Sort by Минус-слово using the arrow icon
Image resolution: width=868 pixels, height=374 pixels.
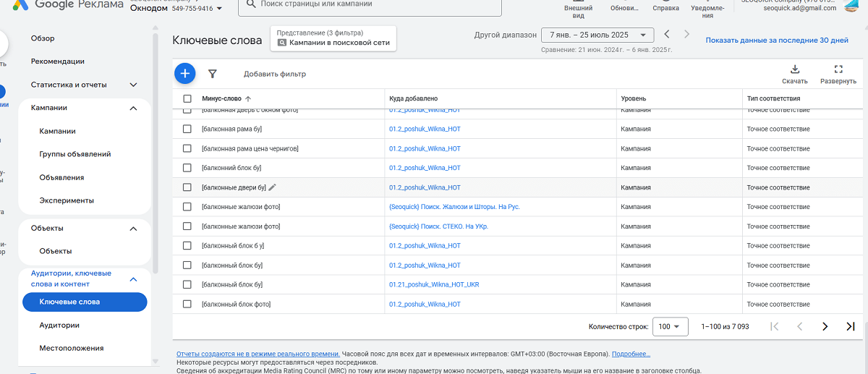click(248, 98)
